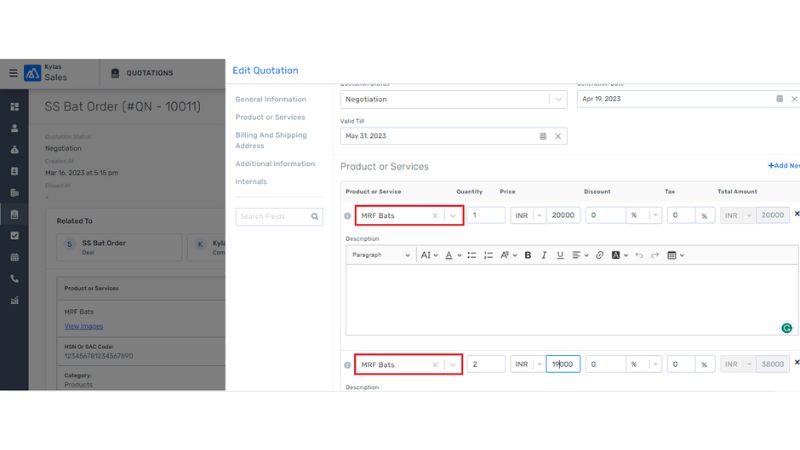Toggle underline in the description editor
This screenshot has height=450, width=800.
tap(560, 255)
